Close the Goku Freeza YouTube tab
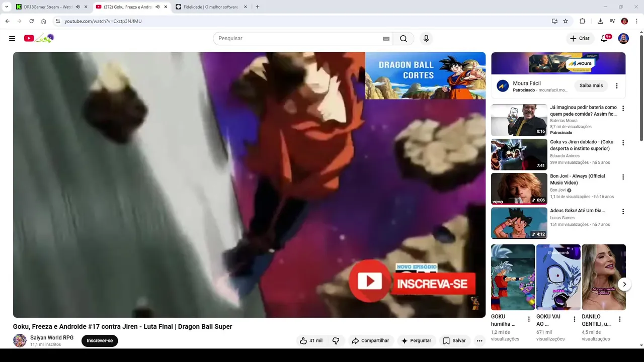Viewport: 644px width, 362px height. pos(166,7)
